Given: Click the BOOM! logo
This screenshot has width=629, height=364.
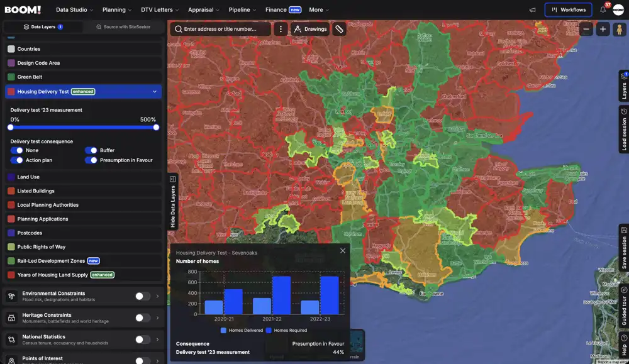Looking at the screenshot, I should 23,9.
